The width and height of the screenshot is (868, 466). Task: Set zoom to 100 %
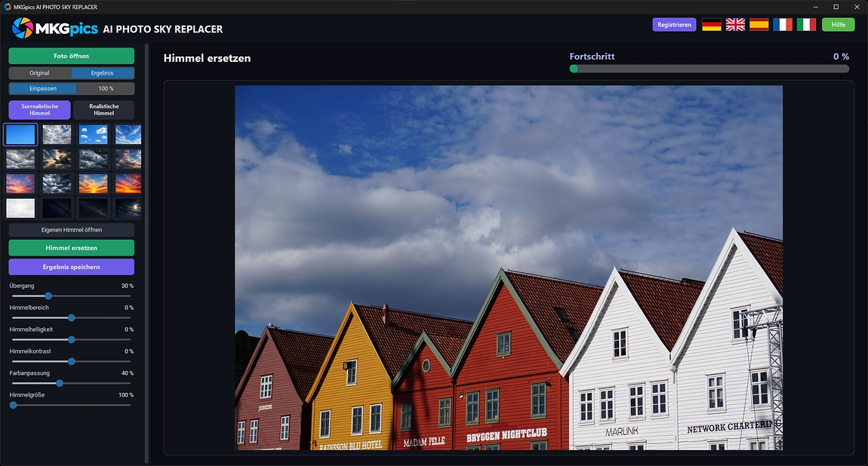pyautogui.click(x=106, y=88)
